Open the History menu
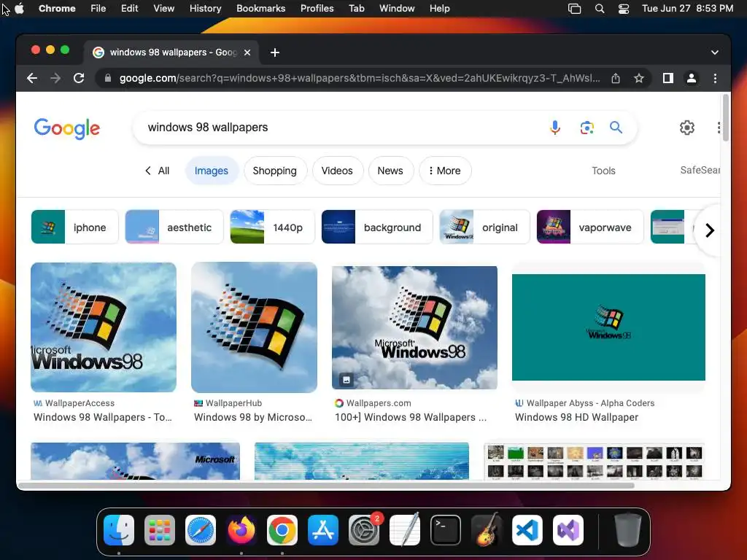Viewport: 747px width, 560px height. tap(205, 9)
